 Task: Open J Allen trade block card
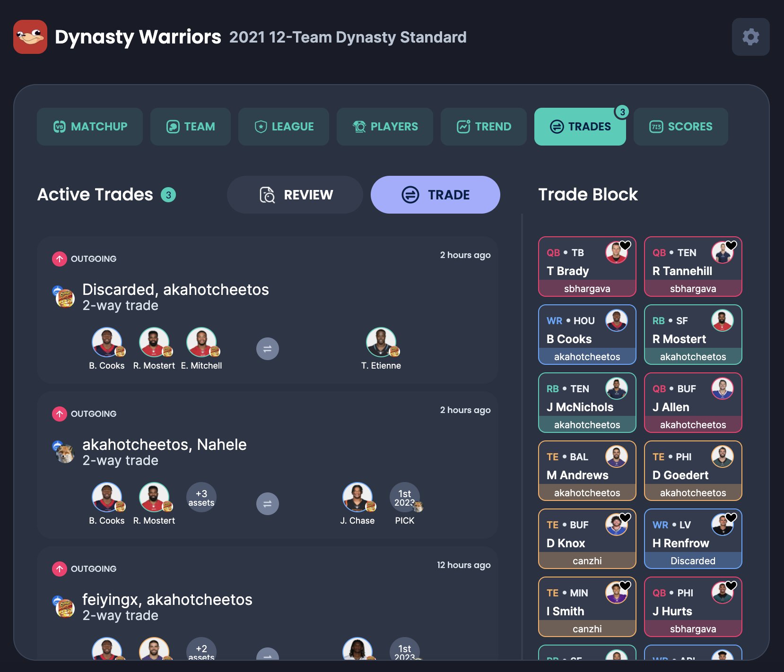click(x=693, y=403)
